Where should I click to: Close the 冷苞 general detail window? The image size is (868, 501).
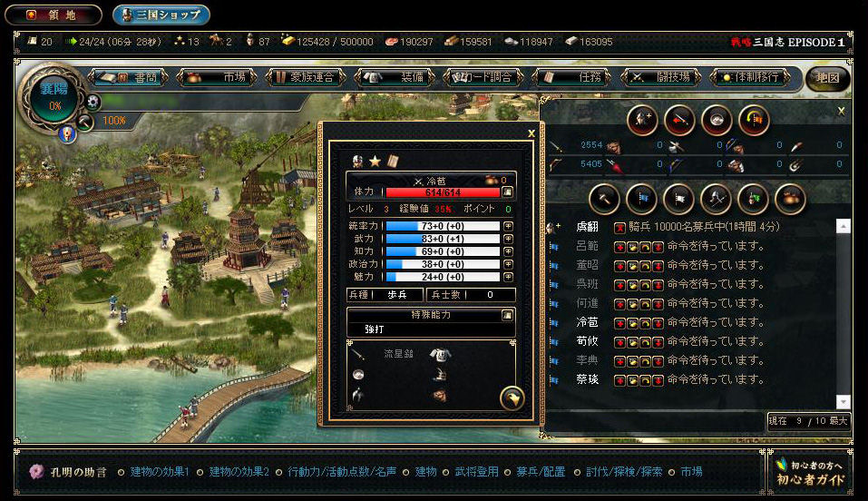pyautogui.click(x=531, y=133)
